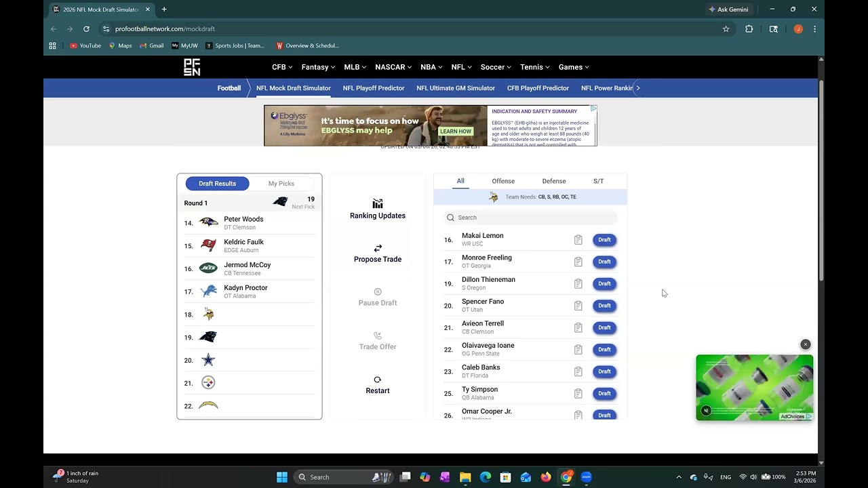Image resolution: width=868 pixels, height=488 pixels.
Task: Open a new browser tab
Action: coord(164,9)
